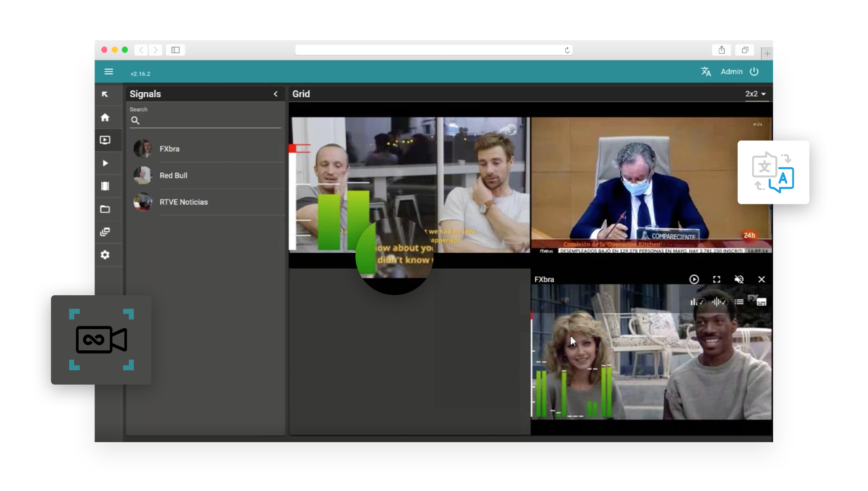Reload the page
The width and height of the screenshot is (868, 491).
[567, 50]
